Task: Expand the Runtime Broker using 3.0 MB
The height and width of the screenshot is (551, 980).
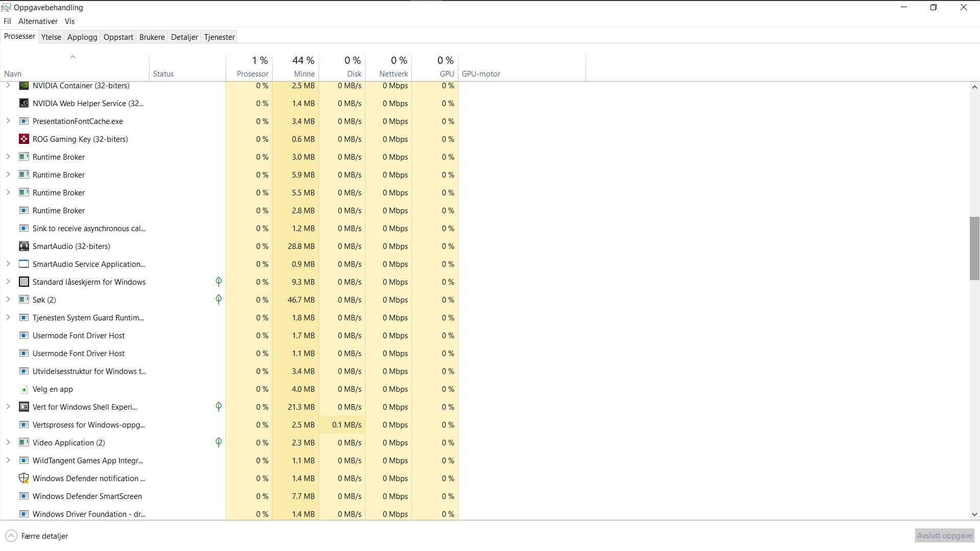Action: pyautogui.click(x=8, y=157)
